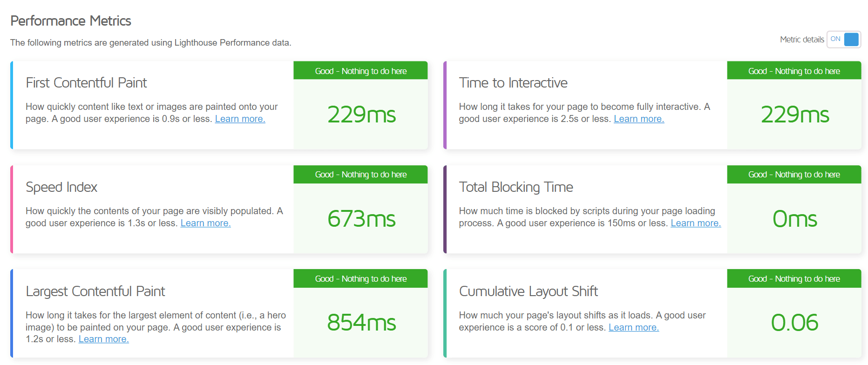
Task: Turn off the Metric details switch
Action: coord(843,40)
